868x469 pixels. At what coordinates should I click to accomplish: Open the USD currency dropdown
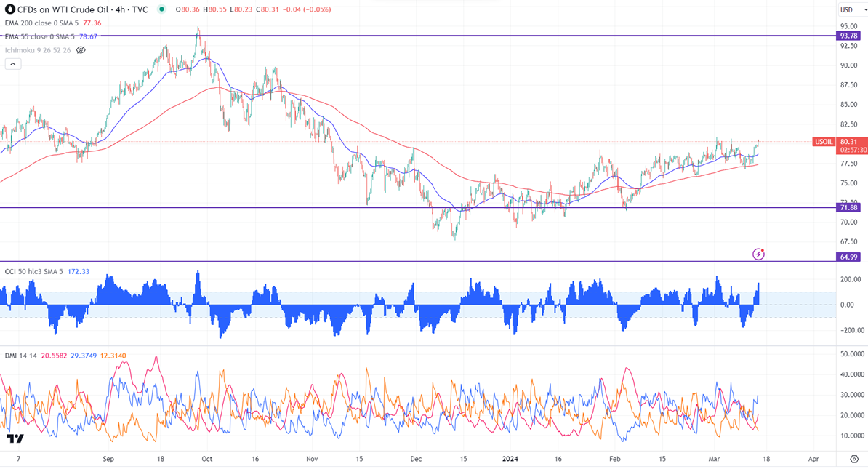click(853, 9)
